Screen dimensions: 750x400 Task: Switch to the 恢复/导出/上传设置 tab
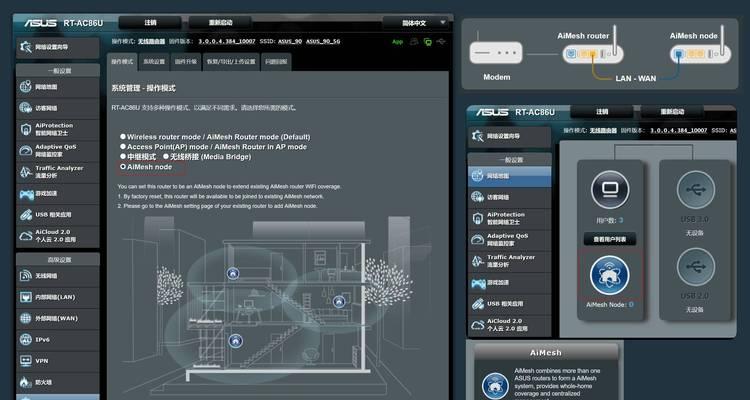pos(231,62)
